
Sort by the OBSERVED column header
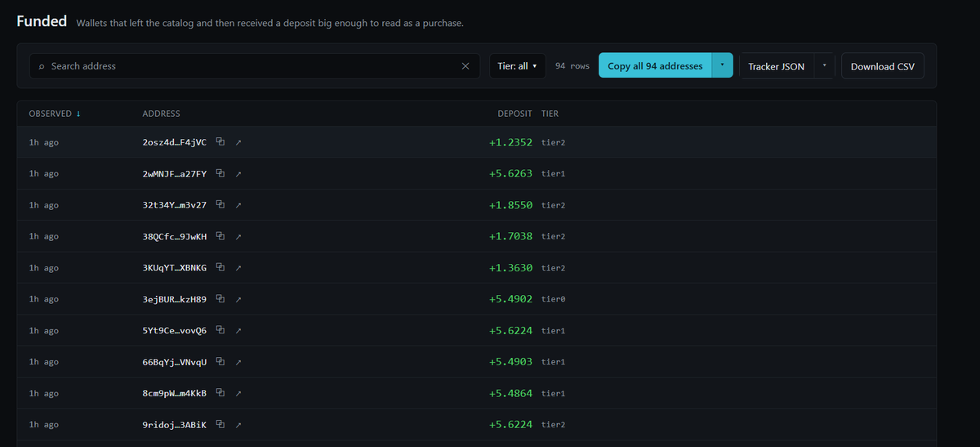[55, 114]
